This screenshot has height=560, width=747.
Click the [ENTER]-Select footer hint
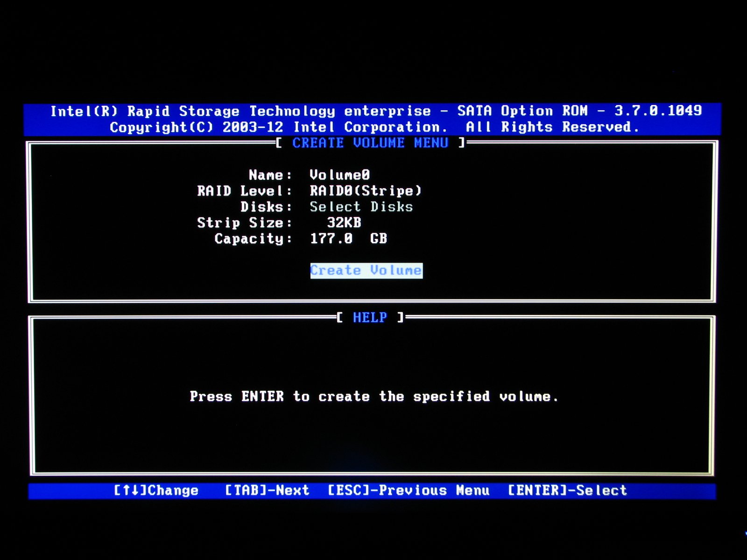567,490
